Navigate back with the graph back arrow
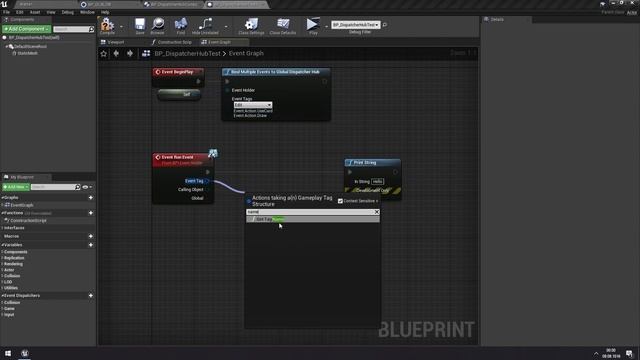 (x=116, y=53)
